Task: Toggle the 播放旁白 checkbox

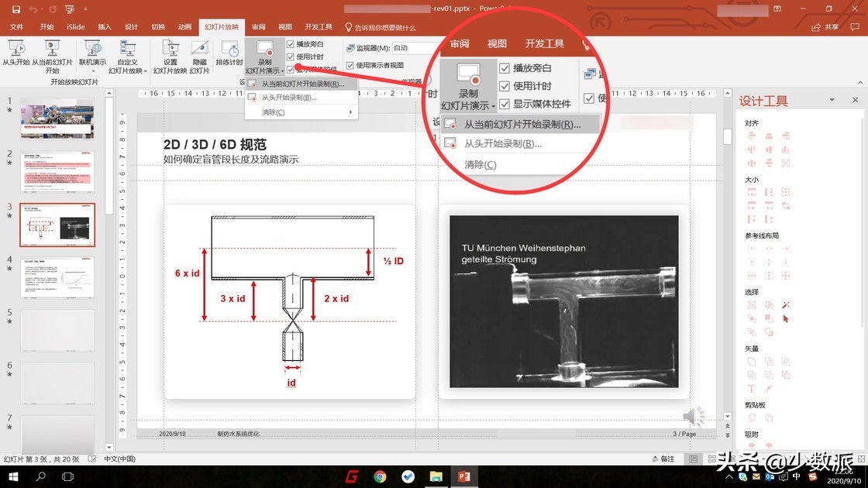Action: coord(290,43)
